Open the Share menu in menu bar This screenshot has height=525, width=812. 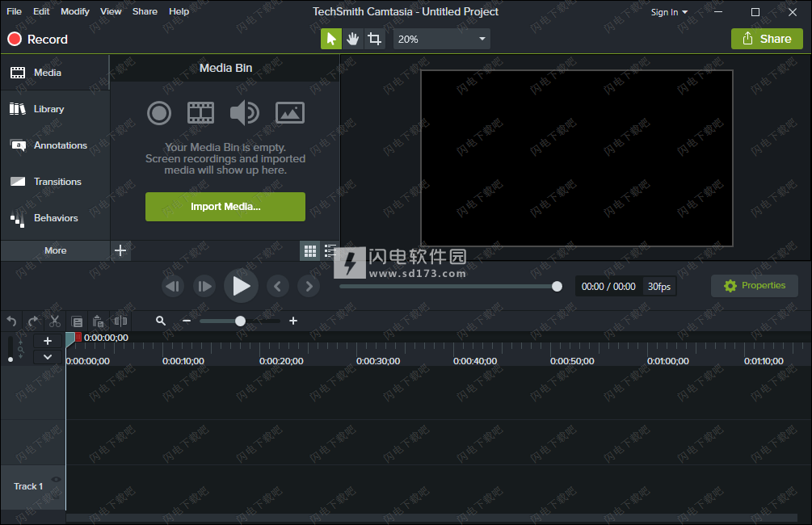145,11
